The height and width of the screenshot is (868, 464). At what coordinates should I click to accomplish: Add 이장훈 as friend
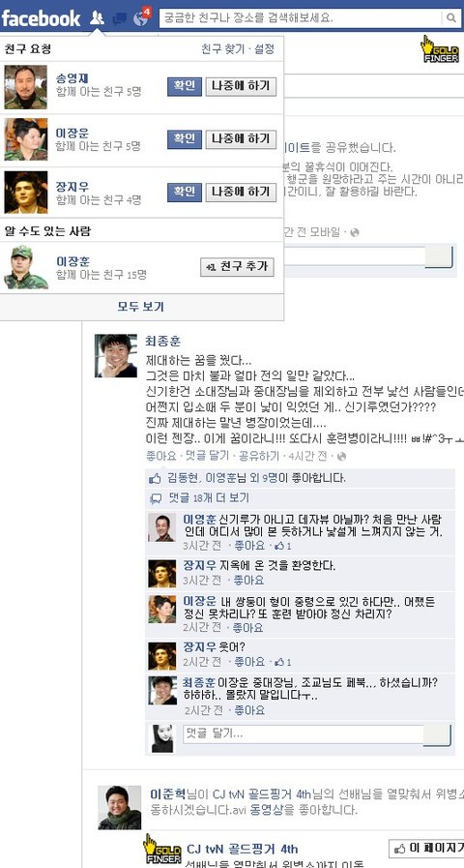tap(237, 267)
